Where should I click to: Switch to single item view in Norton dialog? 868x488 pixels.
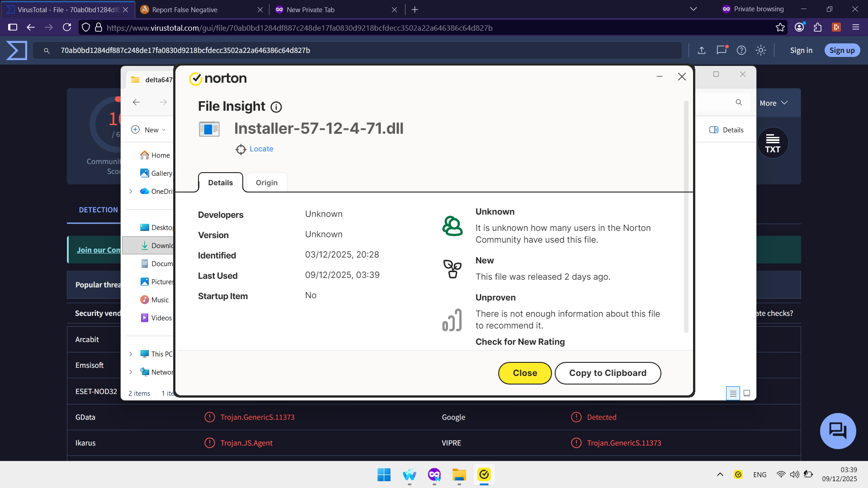click(747, 393)
